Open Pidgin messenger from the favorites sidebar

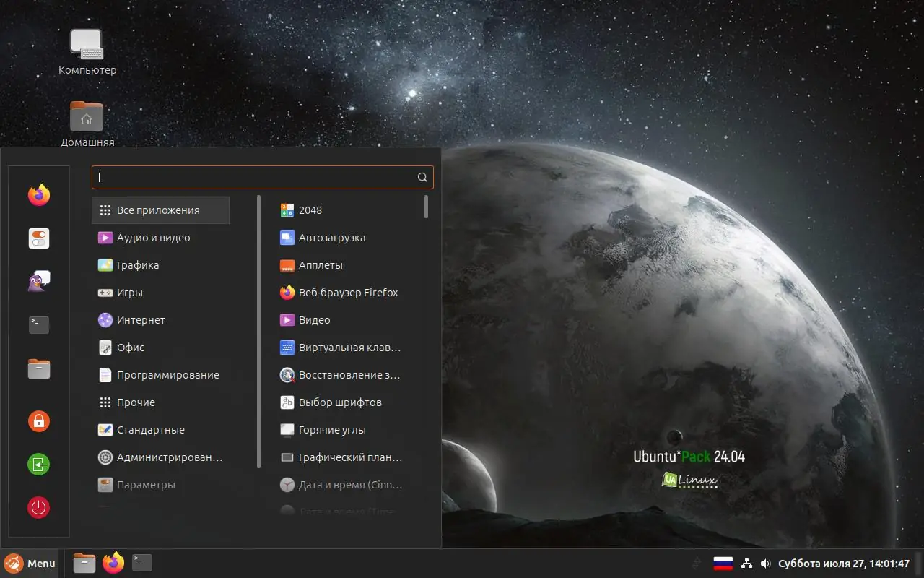(x=39, y=282)
